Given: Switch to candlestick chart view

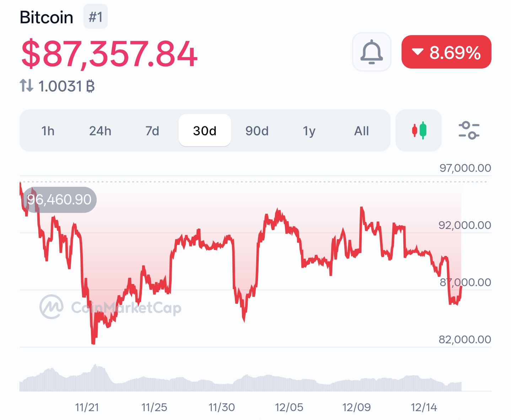Looking at the screenshot, I should pyautogui.click(x=419, y=130).
